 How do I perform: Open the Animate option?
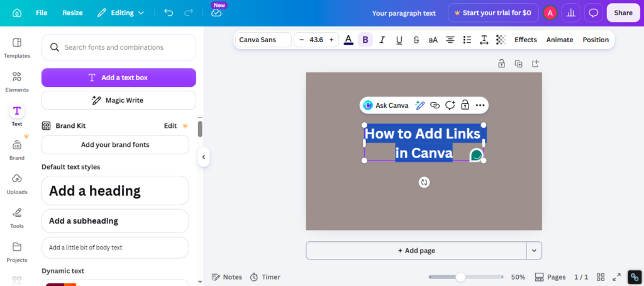tap(559, 40)
